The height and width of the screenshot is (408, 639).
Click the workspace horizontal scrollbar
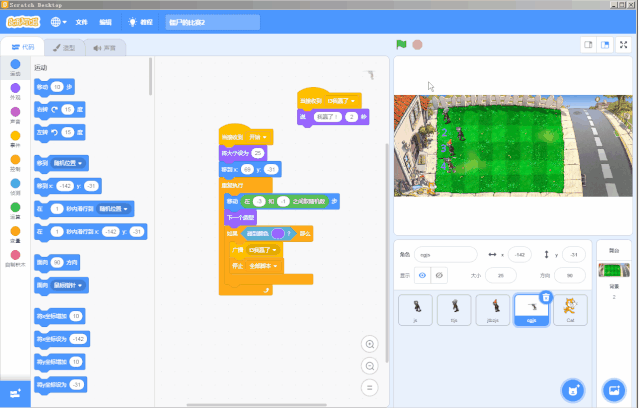tap(257, 405)
